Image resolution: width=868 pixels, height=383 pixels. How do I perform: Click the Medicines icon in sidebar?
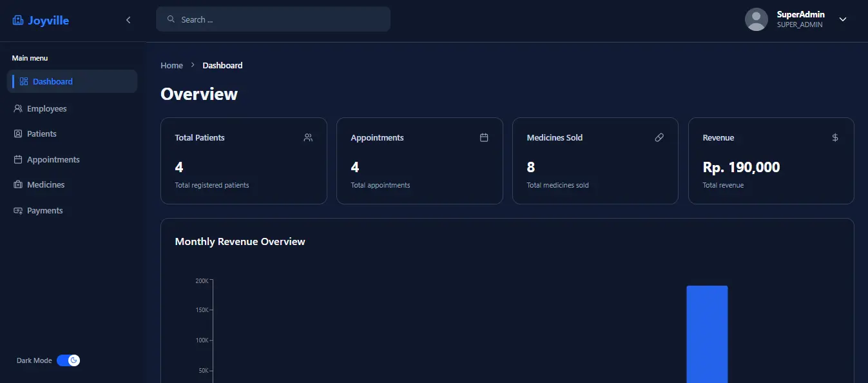18,185
